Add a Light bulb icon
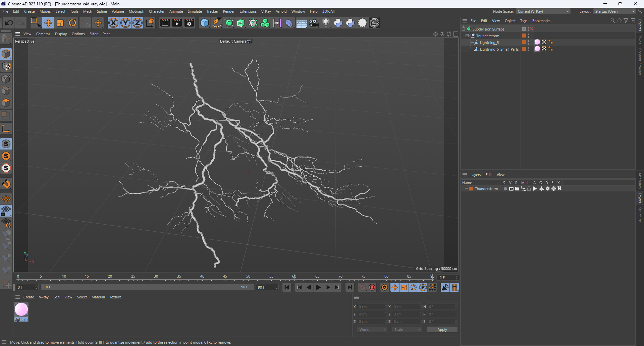644x346 pixels. tap(326, 23)
